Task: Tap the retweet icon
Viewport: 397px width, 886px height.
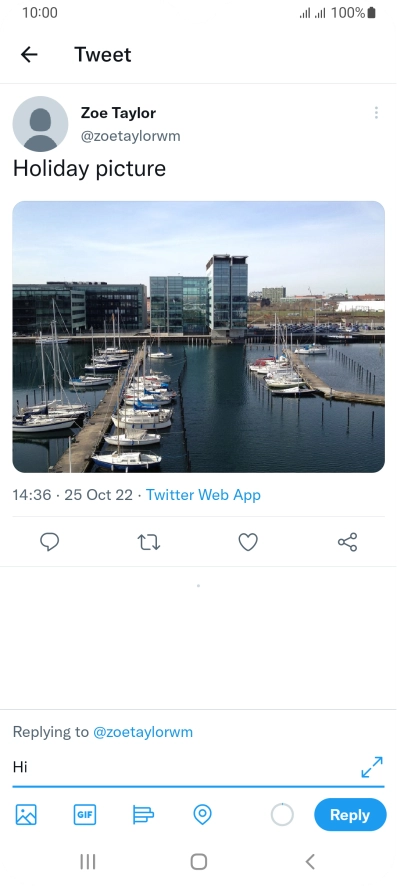Action: tap(149, 542)
